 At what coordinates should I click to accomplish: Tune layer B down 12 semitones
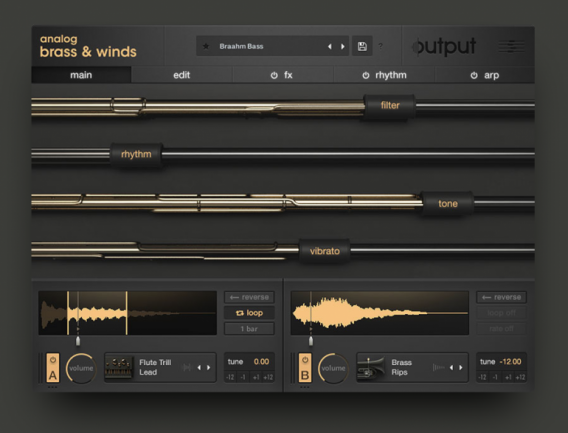tap(483, 377)
